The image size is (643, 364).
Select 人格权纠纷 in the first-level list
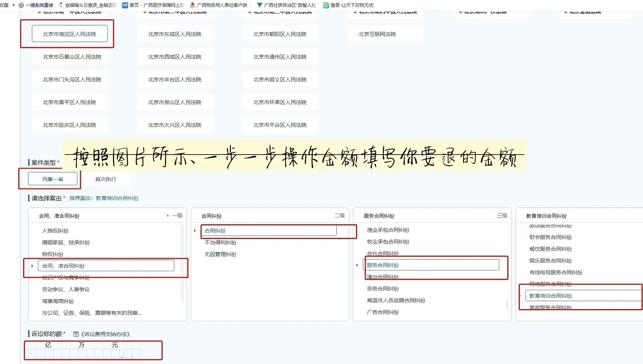[x=55, y=231]
